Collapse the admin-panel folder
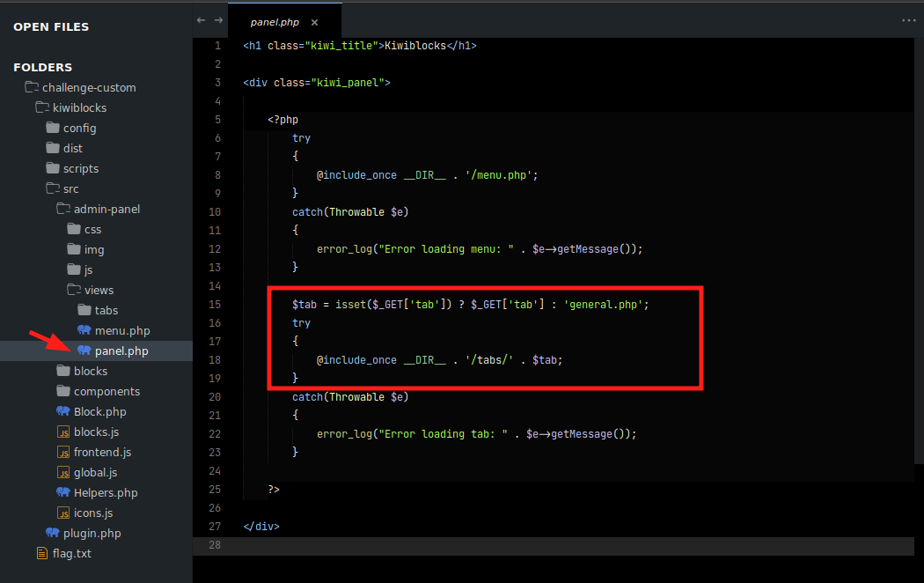 pos(98,209)
